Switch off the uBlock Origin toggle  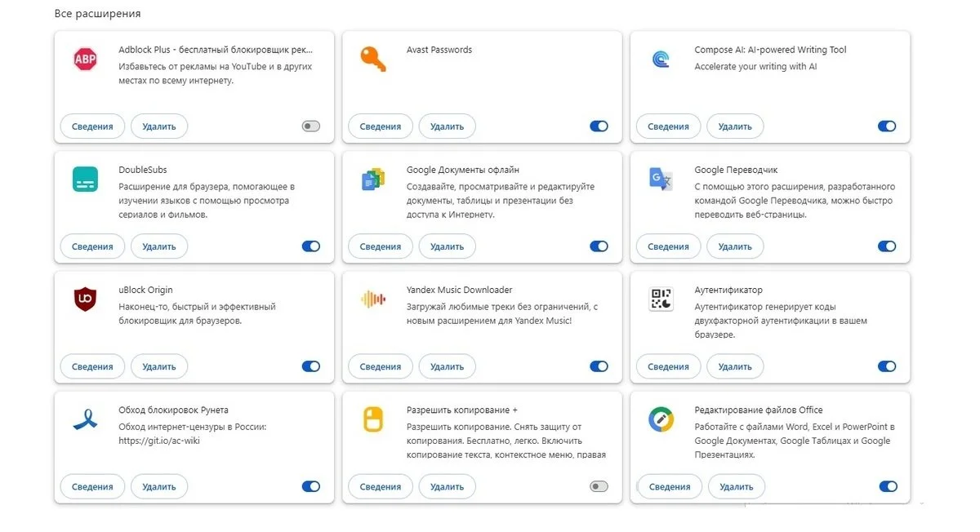point(311,366)
